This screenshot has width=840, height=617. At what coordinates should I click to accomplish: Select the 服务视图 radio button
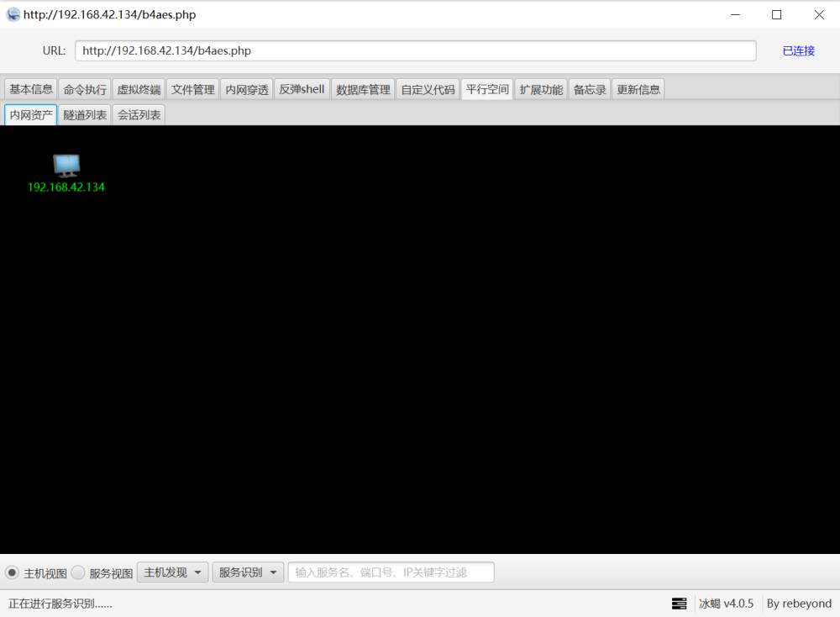[x=78, y=572]
